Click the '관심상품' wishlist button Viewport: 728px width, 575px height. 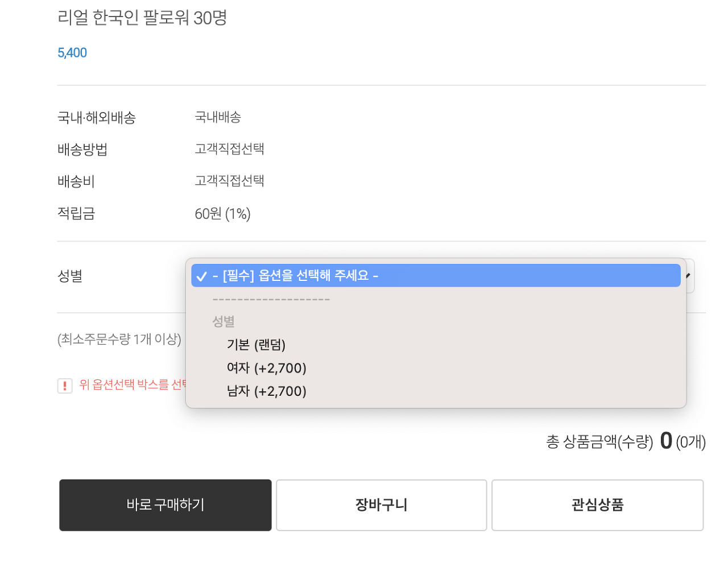[x=598, y=505]
